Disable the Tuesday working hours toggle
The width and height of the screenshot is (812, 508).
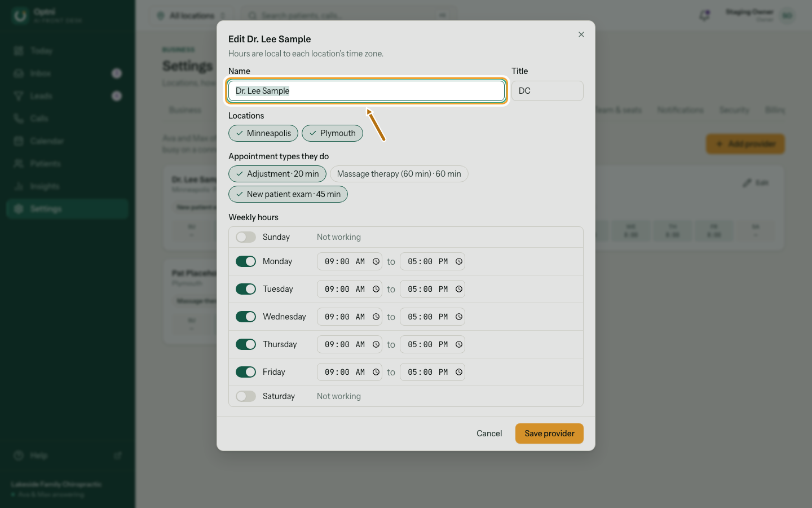[x=246, y=289]
